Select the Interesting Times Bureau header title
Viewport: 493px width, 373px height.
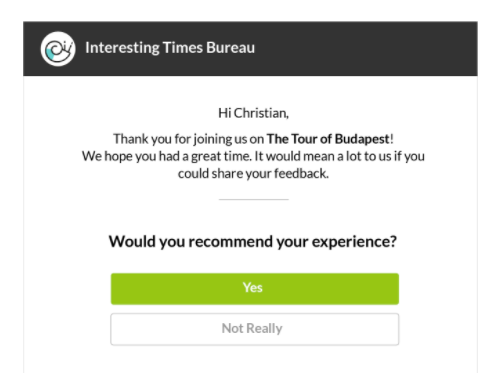click(x=170, y=48)
